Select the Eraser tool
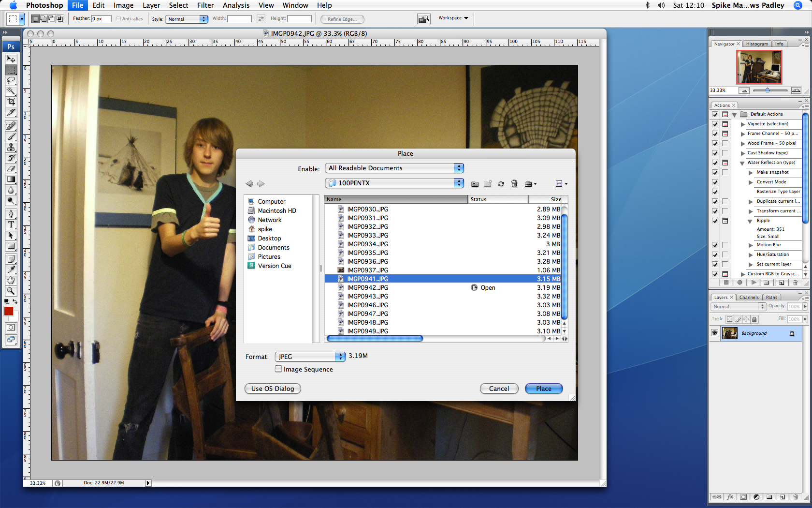Viewport: 812px width, 508px height. coord(11,168)
